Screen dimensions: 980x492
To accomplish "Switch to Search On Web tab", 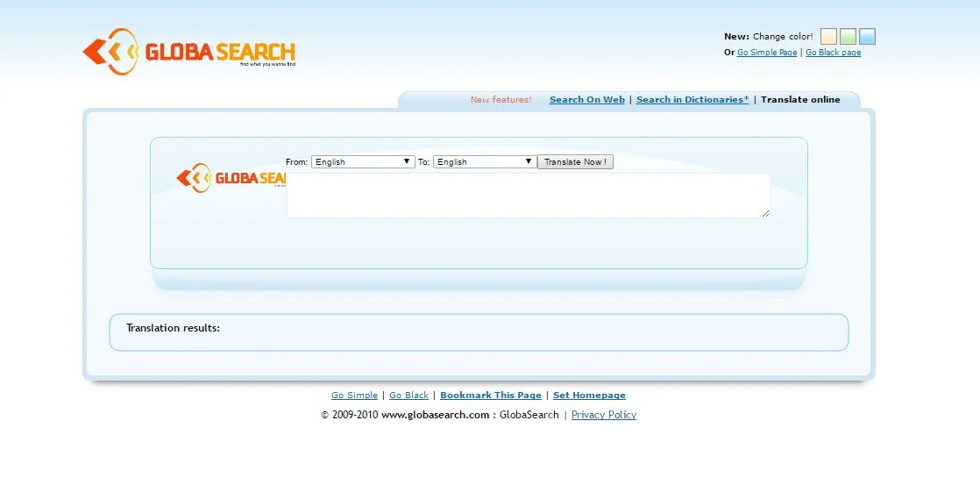I will 587,99.
